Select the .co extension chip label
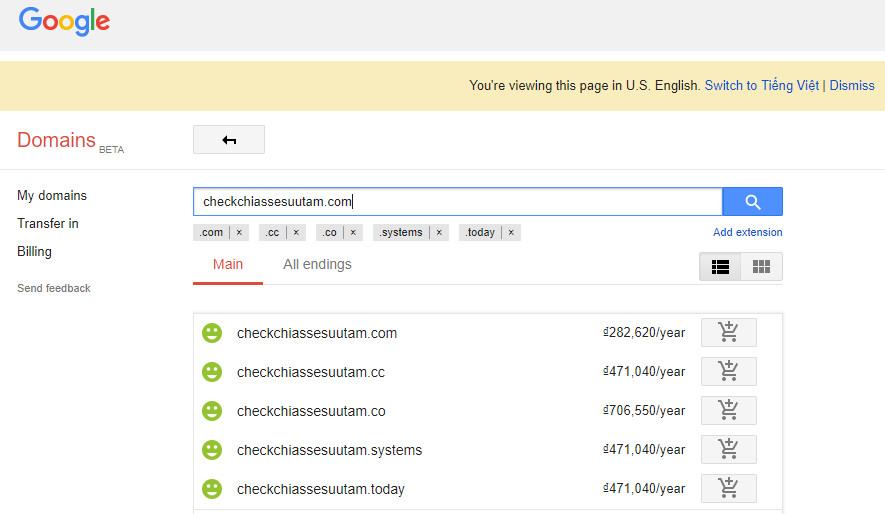885x514 pixels. coord(330,232)
